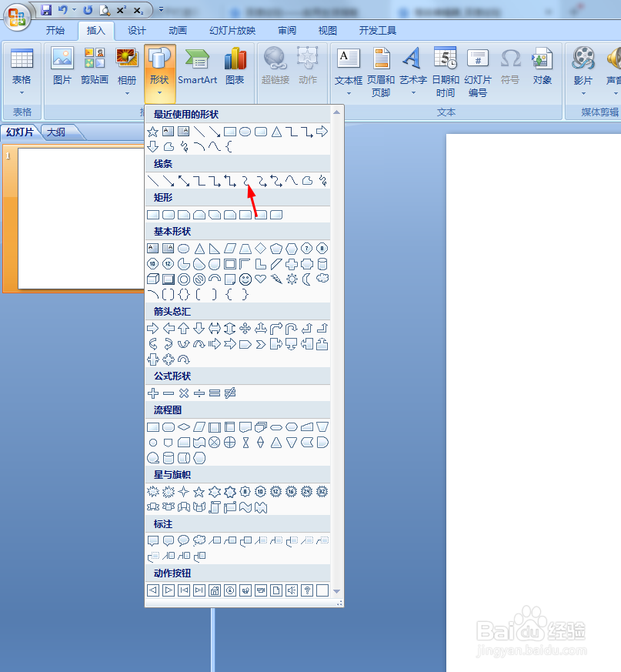
Task: Select the Home action button
Action: [214, 590]
